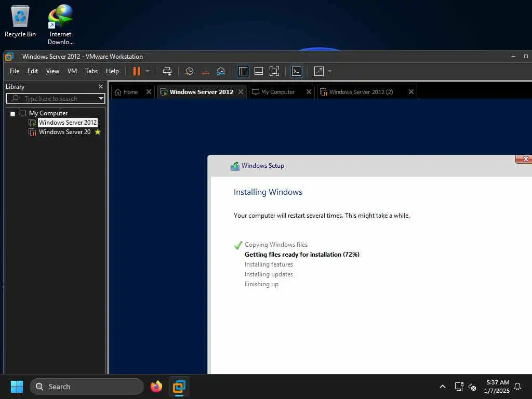The width and height of the screenshot is (532, 399).
Task: Click the Windows Setup title icon
Action: pos(235,166)
